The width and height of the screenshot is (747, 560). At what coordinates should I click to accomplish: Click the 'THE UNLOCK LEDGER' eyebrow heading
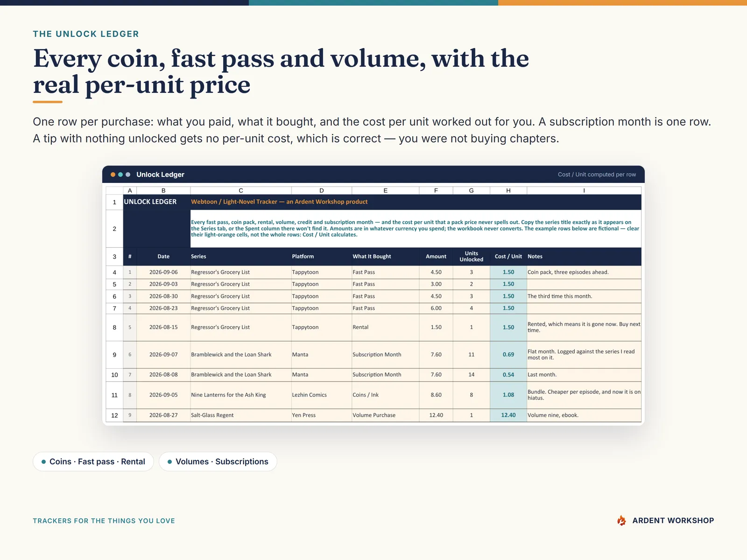point(86,34)
